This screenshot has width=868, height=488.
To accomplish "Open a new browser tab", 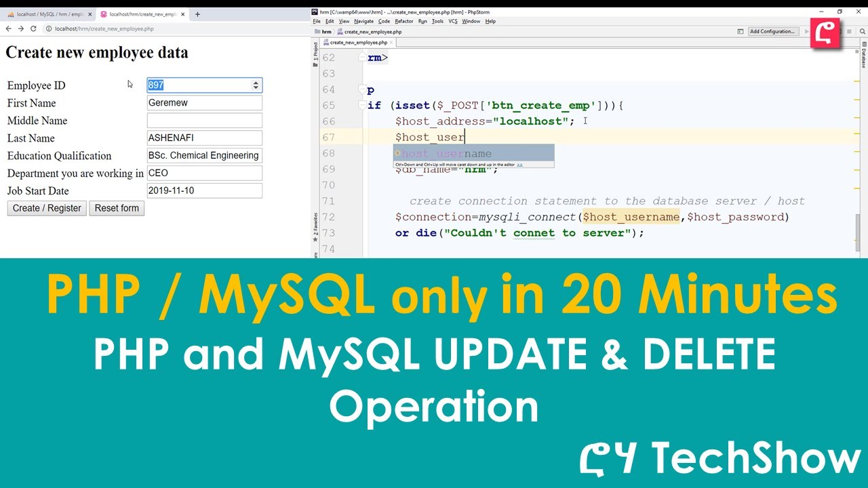I will [x=197, y=14].
